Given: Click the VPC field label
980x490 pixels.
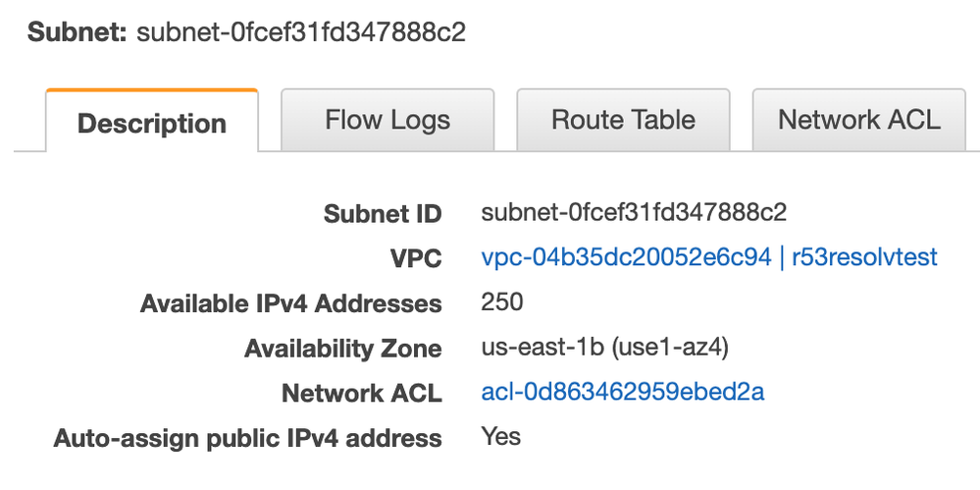Looking at the screenshot, I should [x=414, y=258].
